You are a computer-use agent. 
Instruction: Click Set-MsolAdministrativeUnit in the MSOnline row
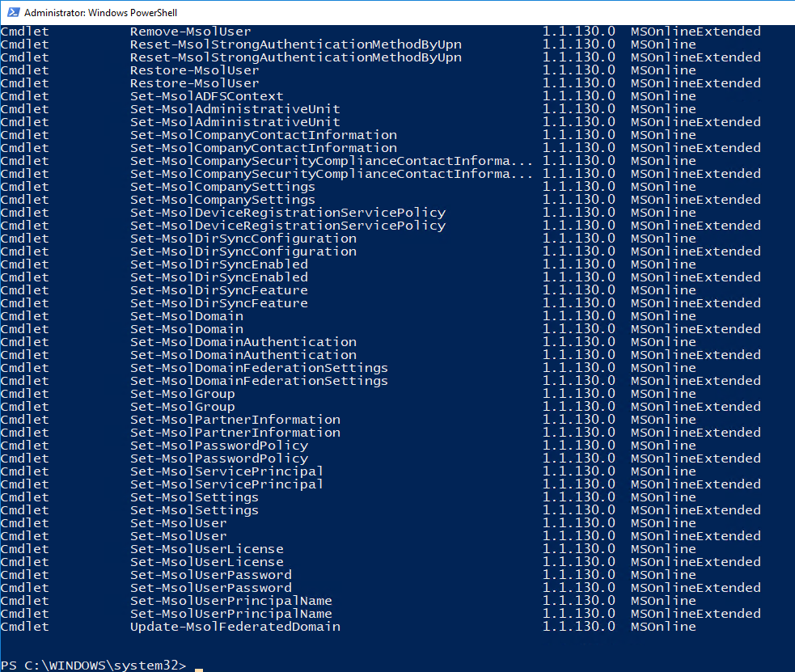[x=235, y=109]
